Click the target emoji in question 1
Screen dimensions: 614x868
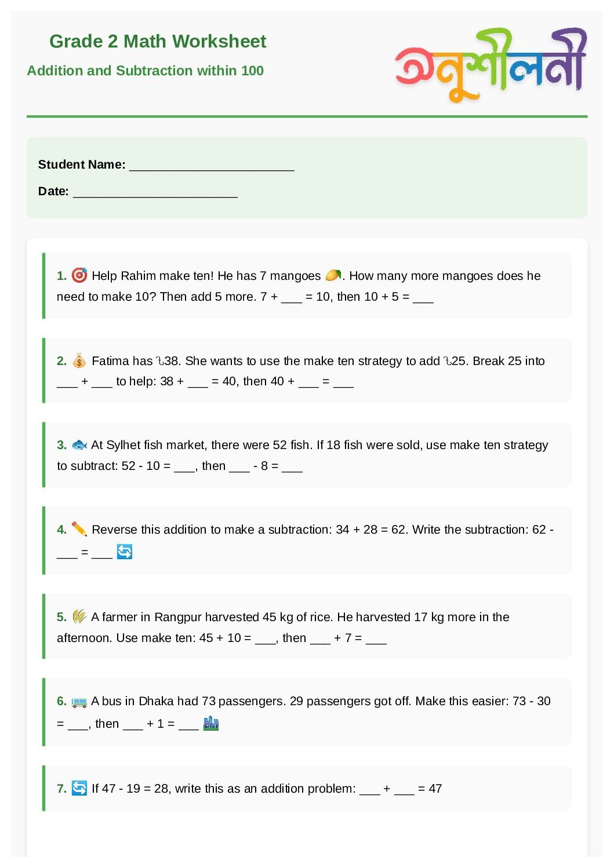point(79,275)
